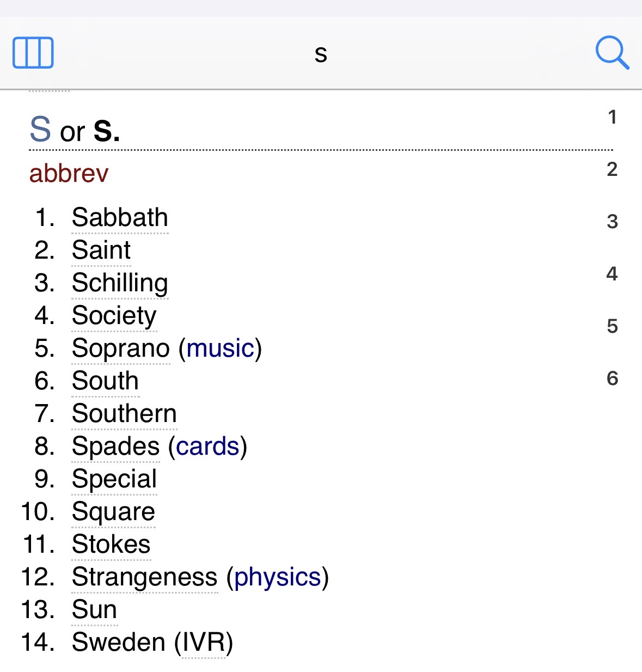Tap the Soprano link
This screenshot has width=642, height=672.
coord(121,349)
